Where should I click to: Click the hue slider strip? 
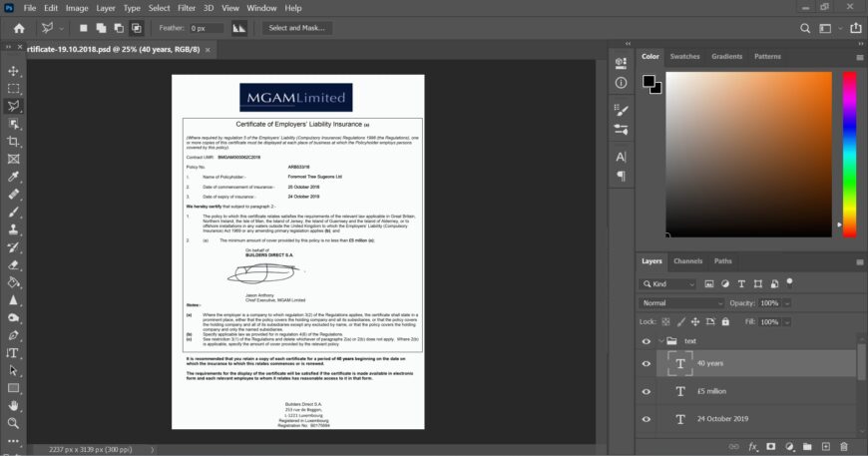[850, 155]
